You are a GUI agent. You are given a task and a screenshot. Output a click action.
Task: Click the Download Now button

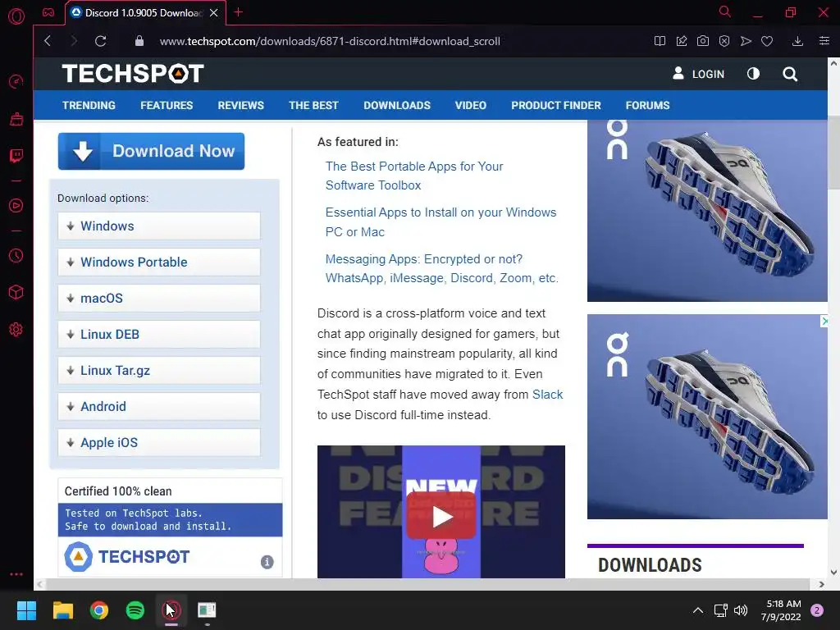tap(151, 151)
